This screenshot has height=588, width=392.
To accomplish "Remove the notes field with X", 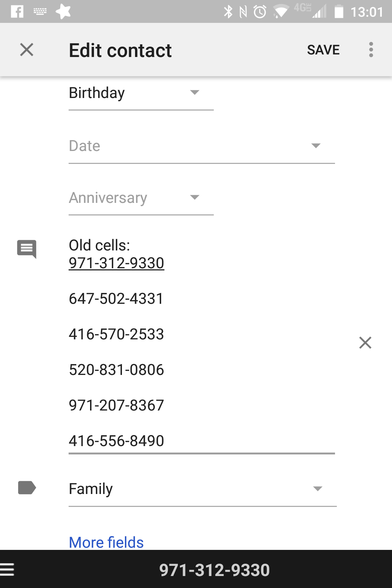I will (365, 343).
